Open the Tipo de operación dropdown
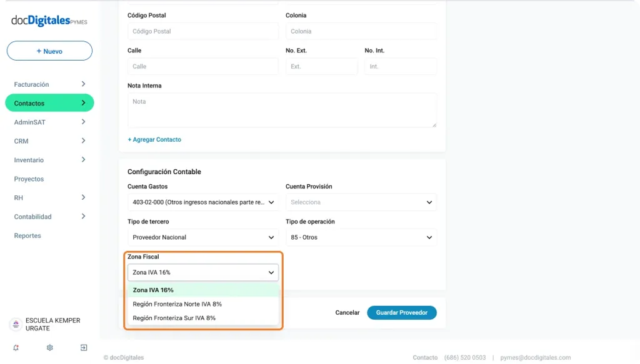 tap(361, 237)
